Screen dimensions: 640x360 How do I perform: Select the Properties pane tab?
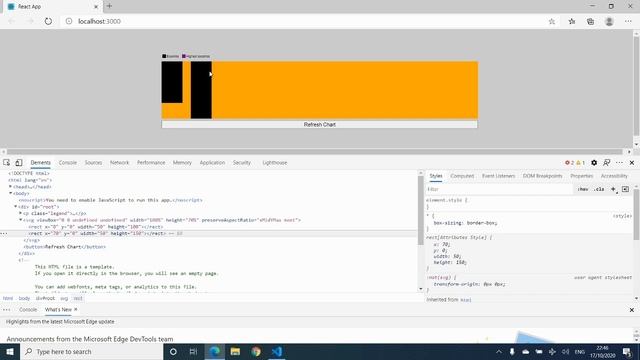(582, 176)
